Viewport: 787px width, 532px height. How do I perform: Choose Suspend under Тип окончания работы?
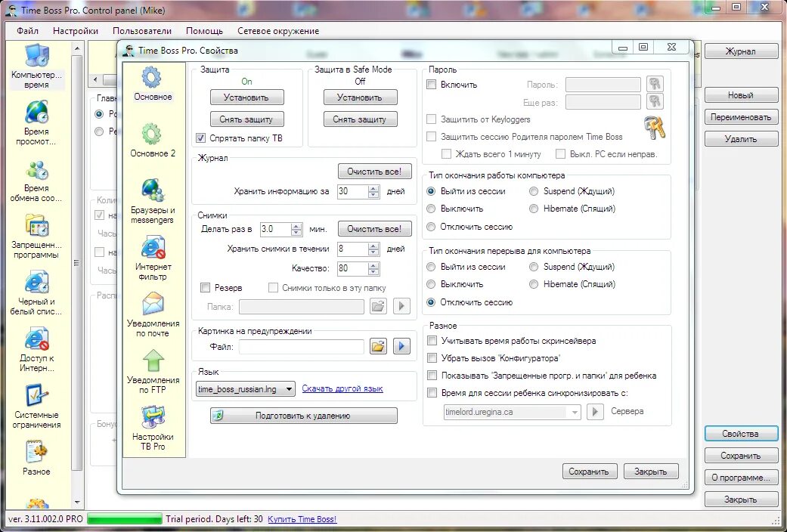pyautogui.click(x=534, y=191)
